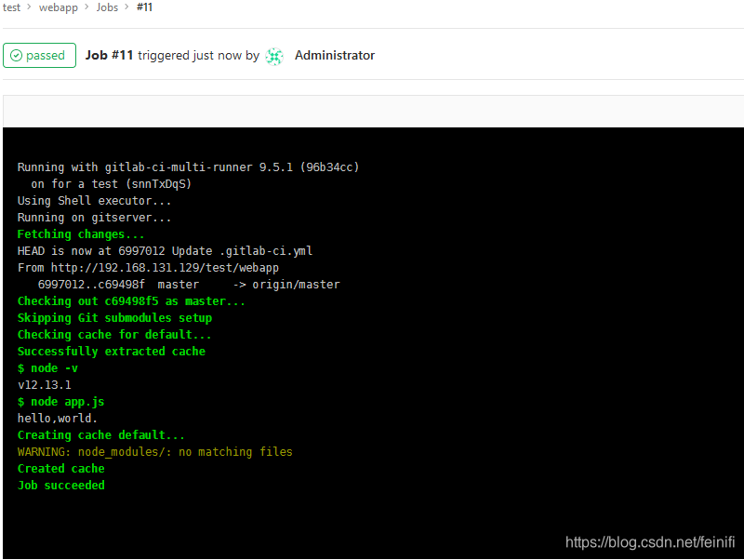Click the 'Fetching changes...' log line
The width and height of the screenshot is (744, 560).
pyautogui.click(x=81, y=234)
